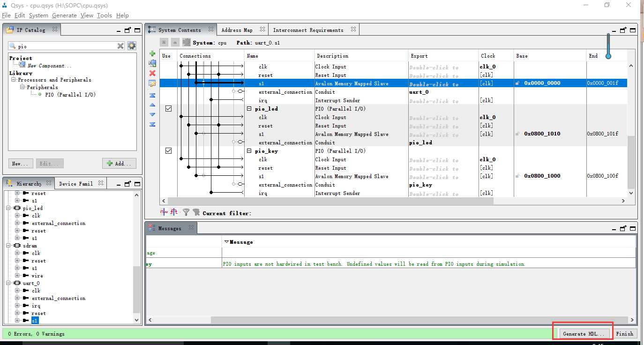Click the New... button in IP Catalog
Viewport: 644px width, 345px height.
(x=21, y=164)
